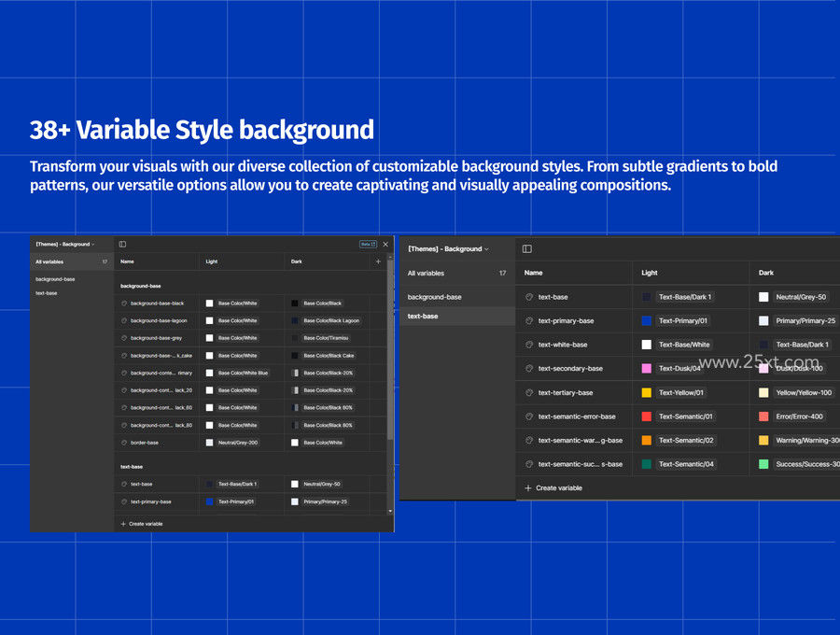Click the Light column header in the right panel

click(x=650, y=273)
